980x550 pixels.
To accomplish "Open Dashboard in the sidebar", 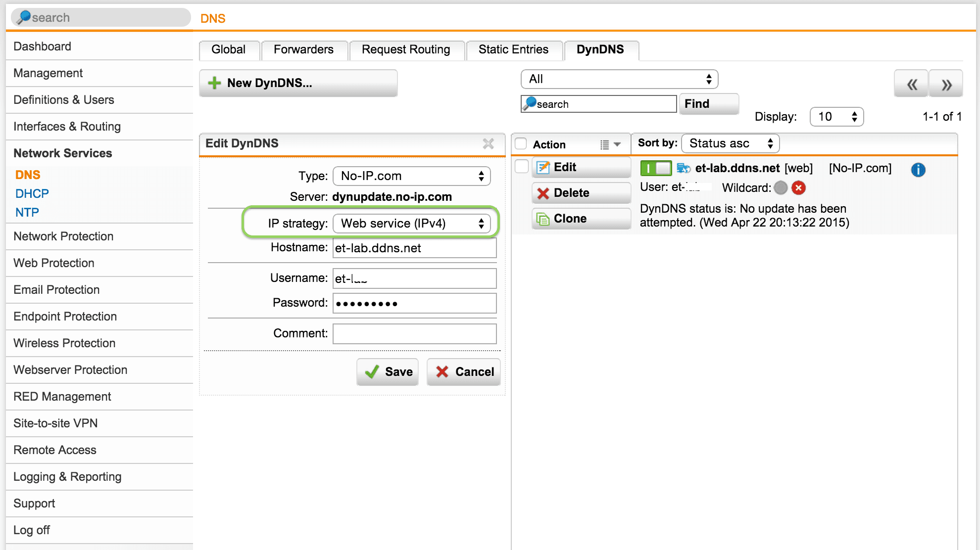I will coord(99,46).
